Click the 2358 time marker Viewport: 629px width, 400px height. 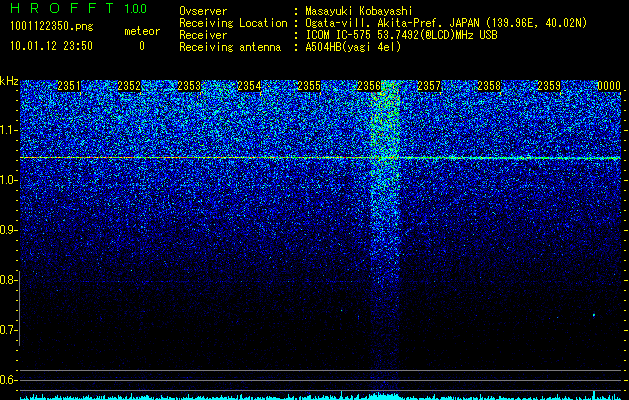coord(489,86)
